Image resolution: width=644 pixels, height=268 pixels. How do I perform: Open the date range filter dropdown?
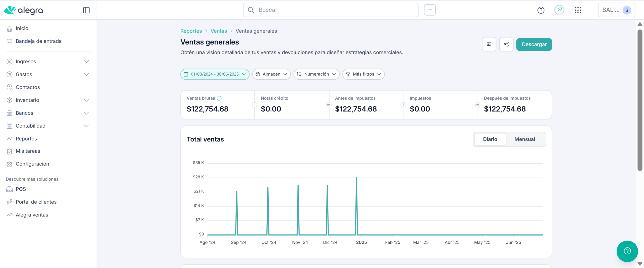click(x=215, y=74)
